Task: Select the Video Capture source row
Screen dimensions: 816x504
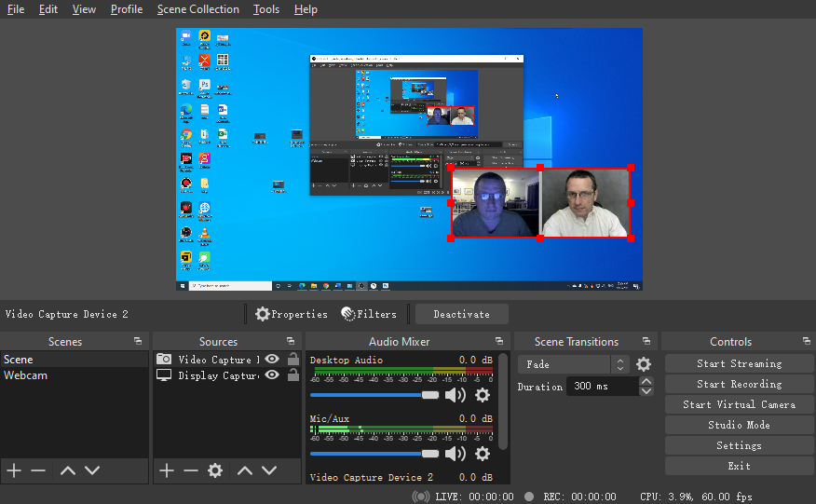Action: coord(227,360)
